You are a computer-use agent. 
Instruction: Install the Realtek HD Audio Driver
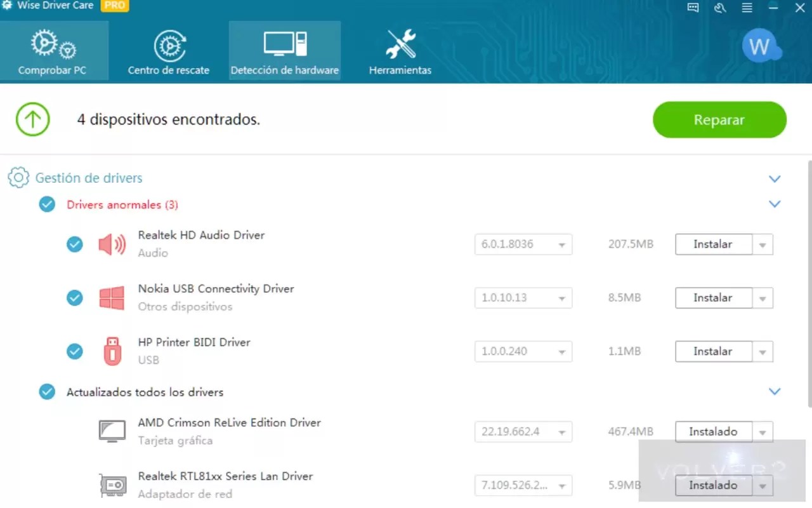pyautogui.click(x=714, y=244)
